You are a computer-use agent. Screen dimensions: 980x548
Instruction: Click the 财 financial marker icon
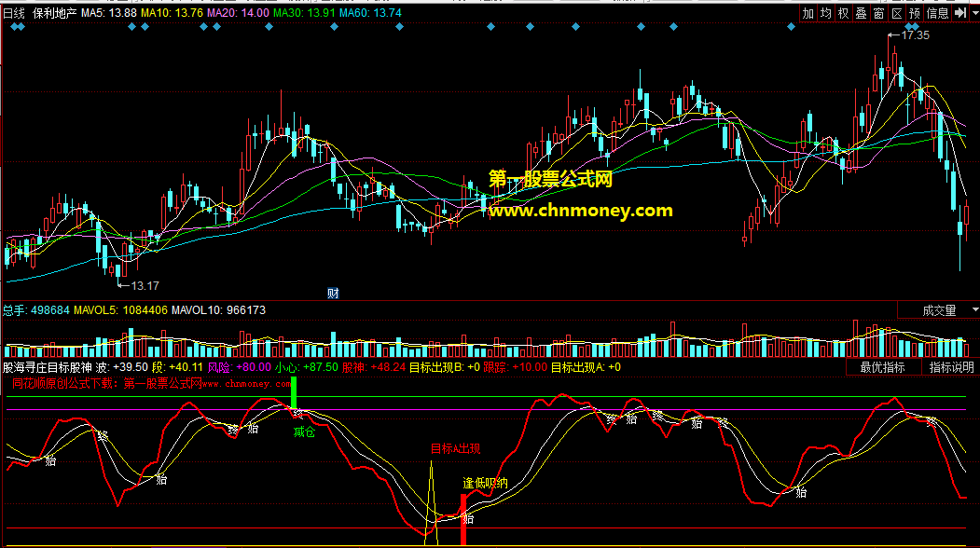tap(333, 293)
